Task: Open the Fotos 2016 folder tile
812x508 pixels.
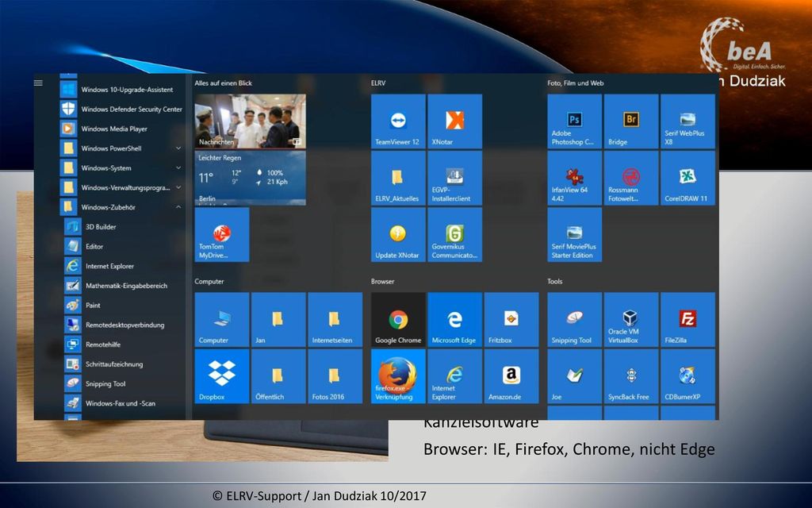Action: coord(335,375)
